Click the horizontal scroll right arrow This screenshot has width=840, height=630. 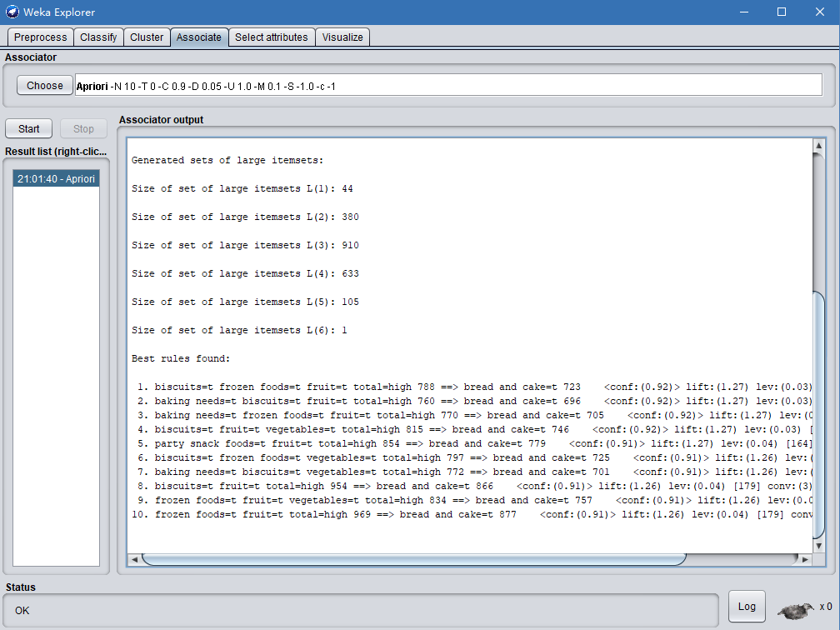(804, 559)
